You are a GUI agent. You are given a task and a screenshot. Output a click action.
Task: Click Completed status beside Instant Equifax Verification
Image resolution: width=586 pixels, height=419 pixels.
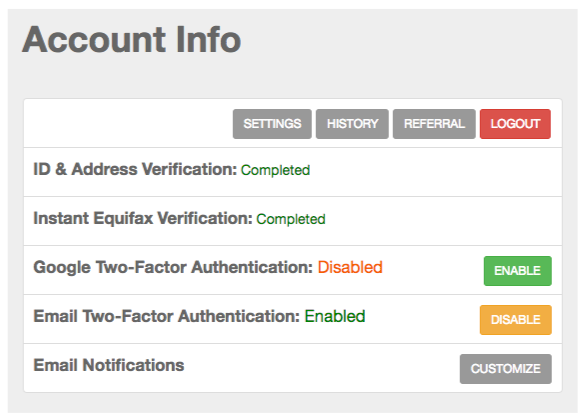[291, 219]
